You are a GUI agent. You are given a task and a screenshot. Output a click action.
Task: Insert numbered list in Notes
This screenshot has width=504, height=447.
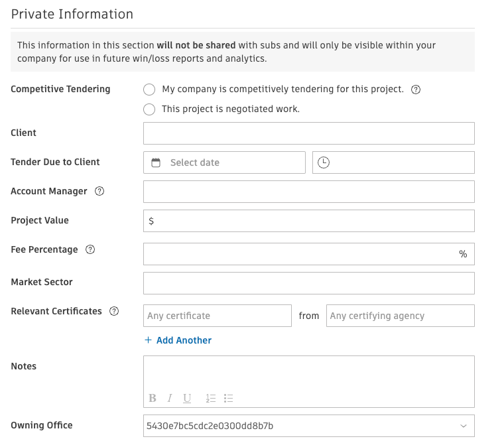click(x=210, y=398)
